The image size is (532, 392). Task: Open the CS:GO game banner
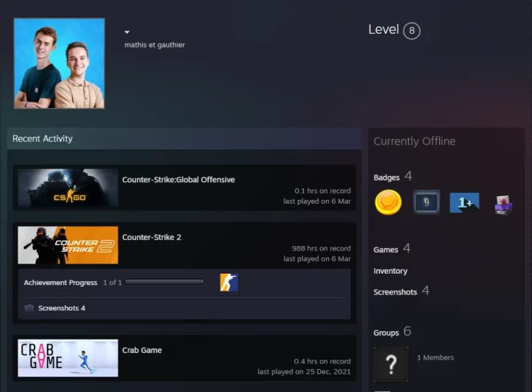[68, 188]
